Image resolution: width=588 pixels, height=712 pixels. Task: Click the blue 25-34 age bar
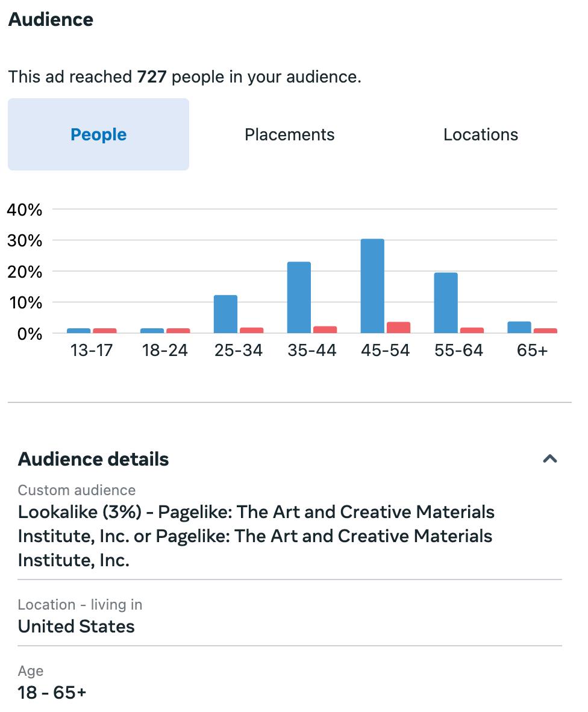(x=225, y=314)
